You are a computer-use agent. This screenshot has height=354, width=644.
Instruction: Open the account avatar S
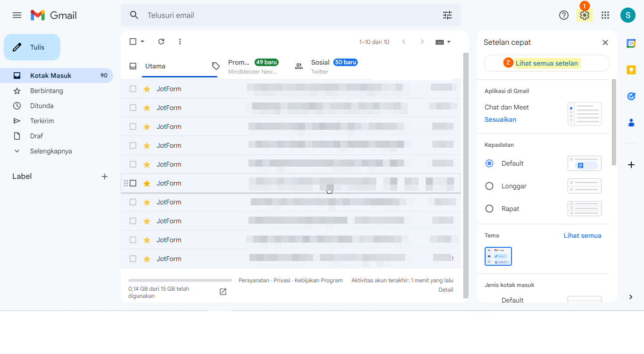pos(628,15)
